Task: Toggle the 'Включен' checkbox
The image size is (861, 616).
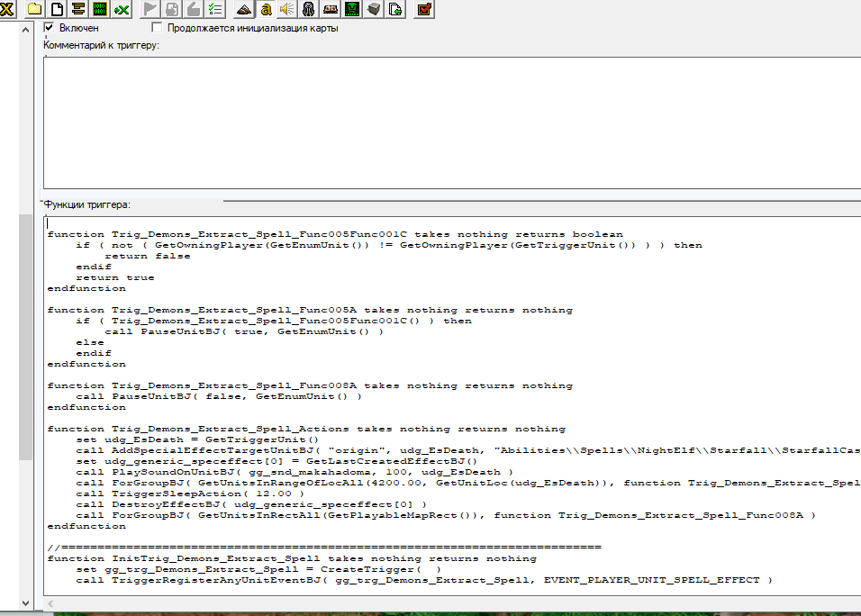Action: 49,27
